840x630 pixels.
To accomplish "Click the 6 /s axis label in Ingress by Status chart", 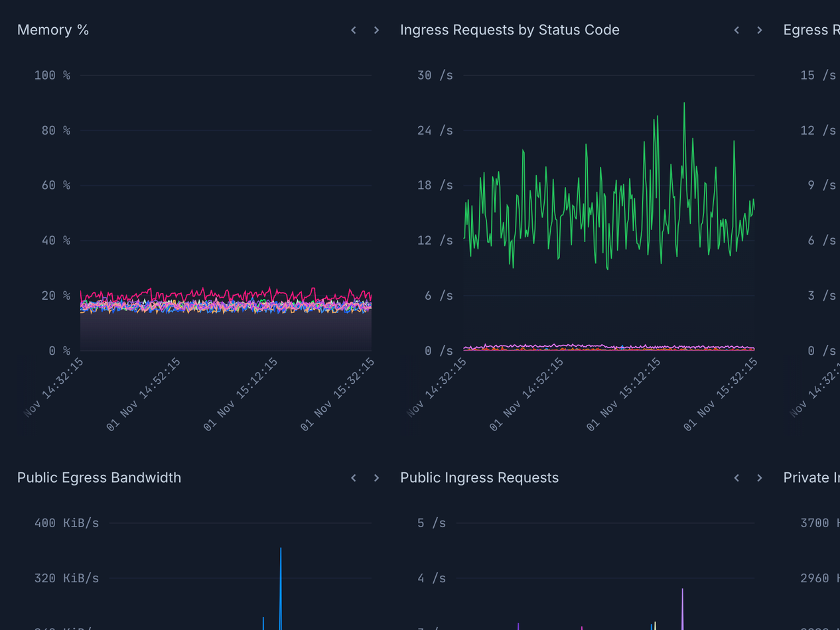I will coord(439,295).
